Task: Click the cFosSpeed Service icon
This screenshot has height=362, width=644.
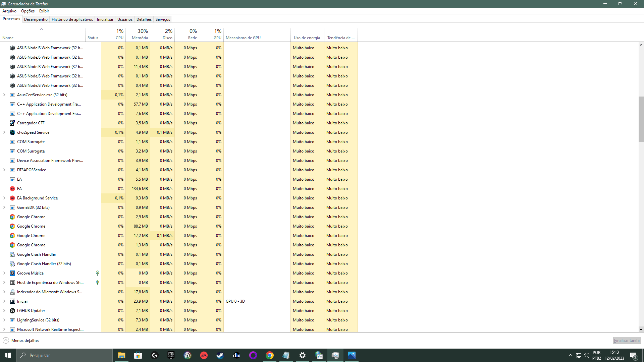Action: (12, 132)
